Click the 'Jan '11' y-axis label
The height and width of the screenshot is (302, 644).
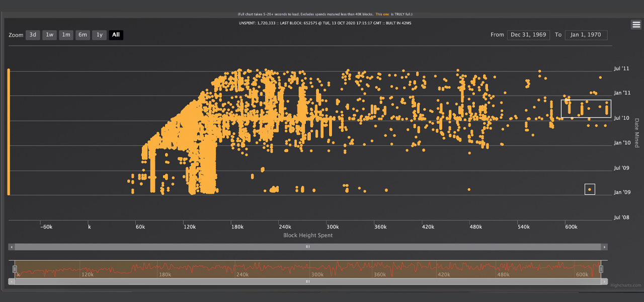(x=622, y=93)
